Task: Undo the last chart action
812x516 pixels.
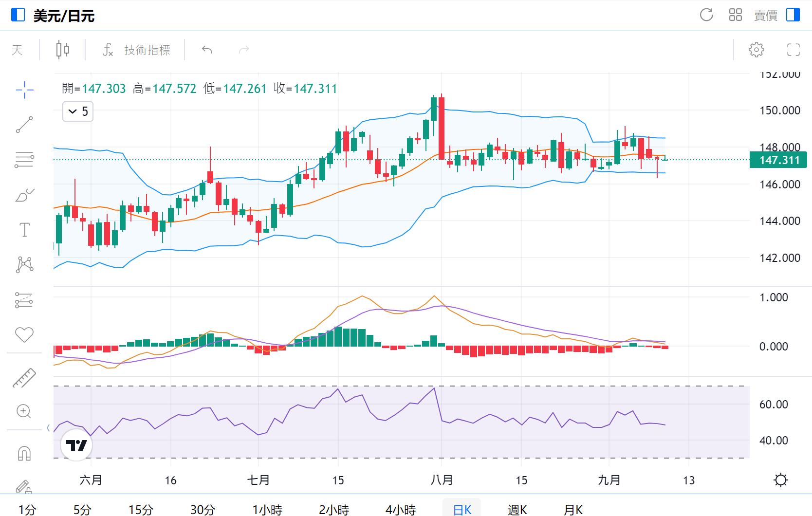Action: point(207,50)
